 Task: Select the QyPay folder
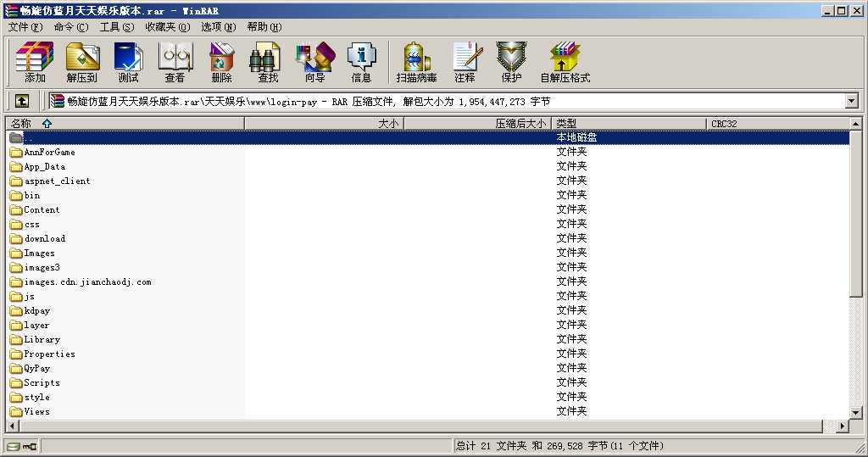coord(30,368)
